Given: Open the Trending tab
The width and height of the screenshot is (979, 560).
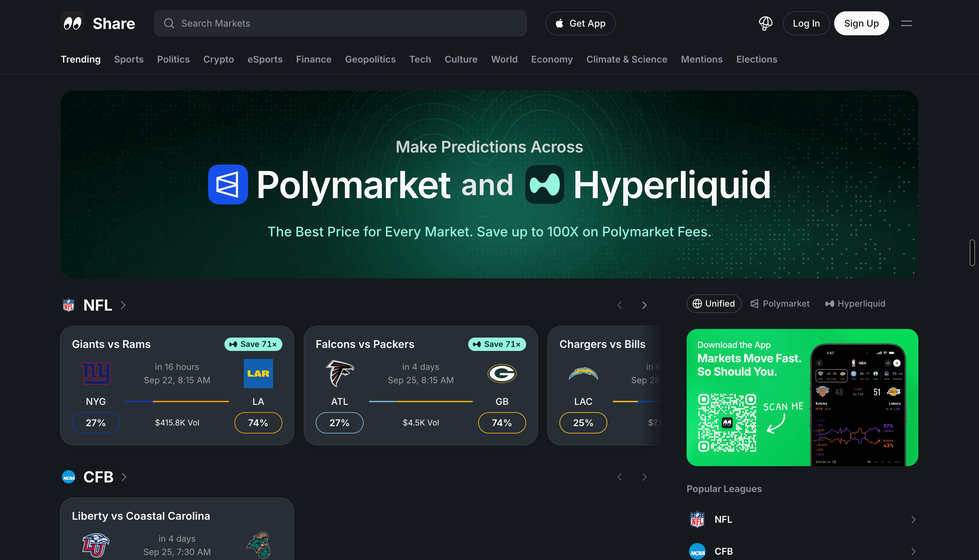Looking at the screenshot, I should 80,59.
